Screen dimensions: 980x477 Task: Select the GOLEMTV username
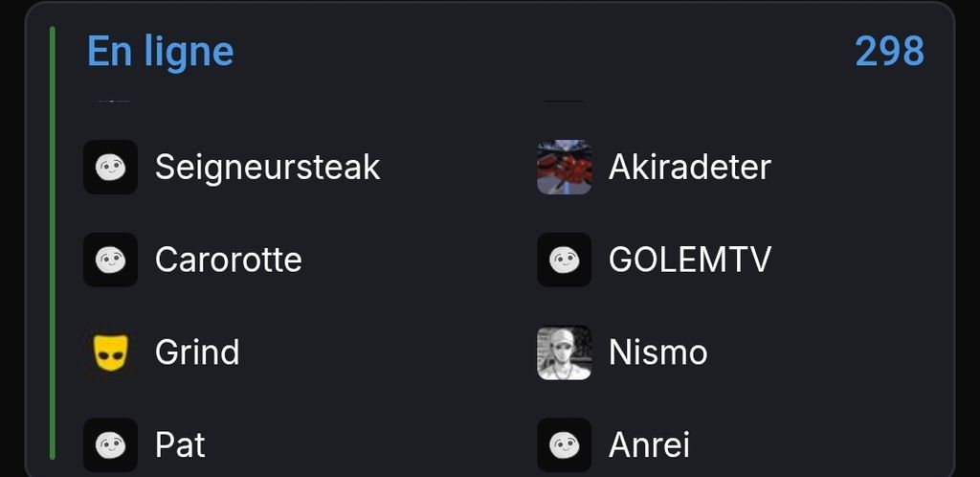[x=689, y=260]
